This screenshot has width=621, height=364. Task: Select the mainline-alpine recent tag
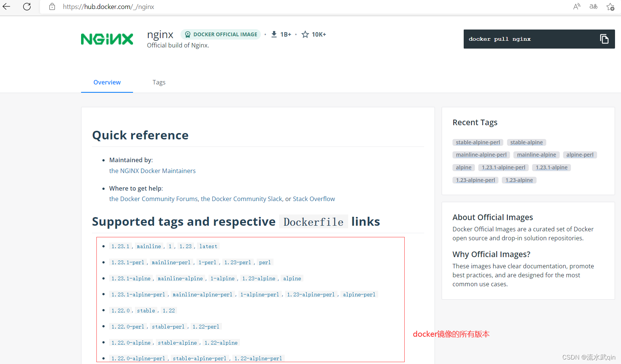point(537,155)
